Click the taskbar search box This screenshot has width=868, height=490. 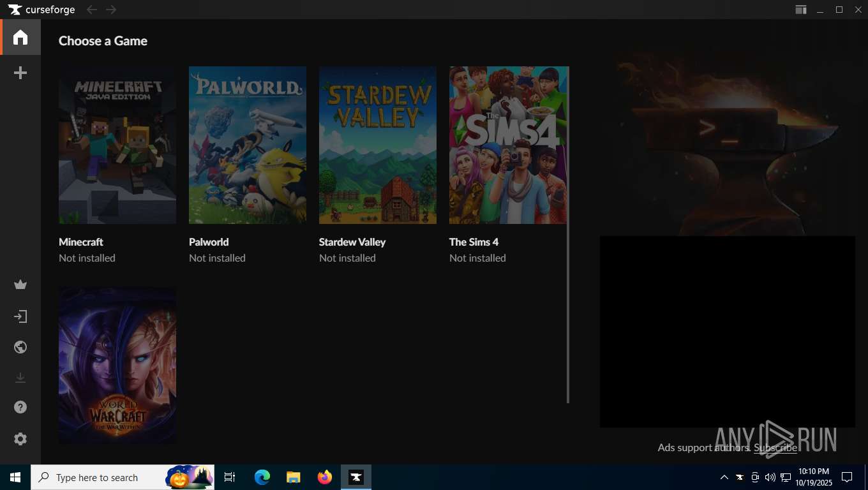tap(123, 477)
